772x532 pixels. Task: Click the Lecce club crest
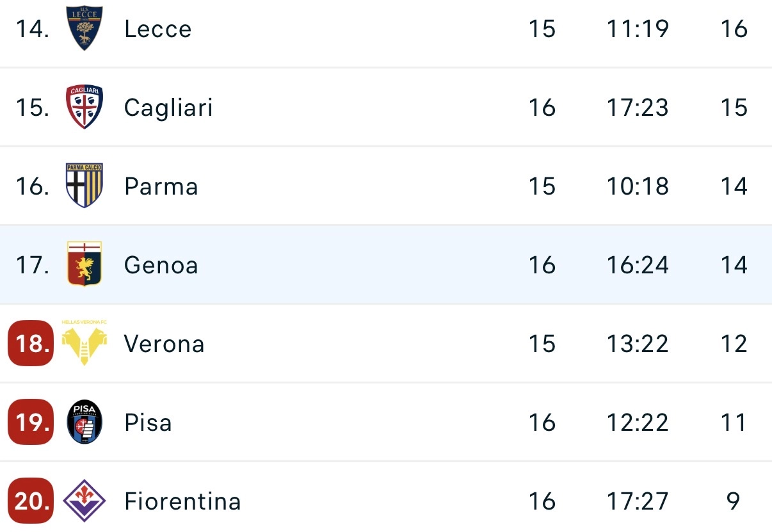(x=84, y=29)
